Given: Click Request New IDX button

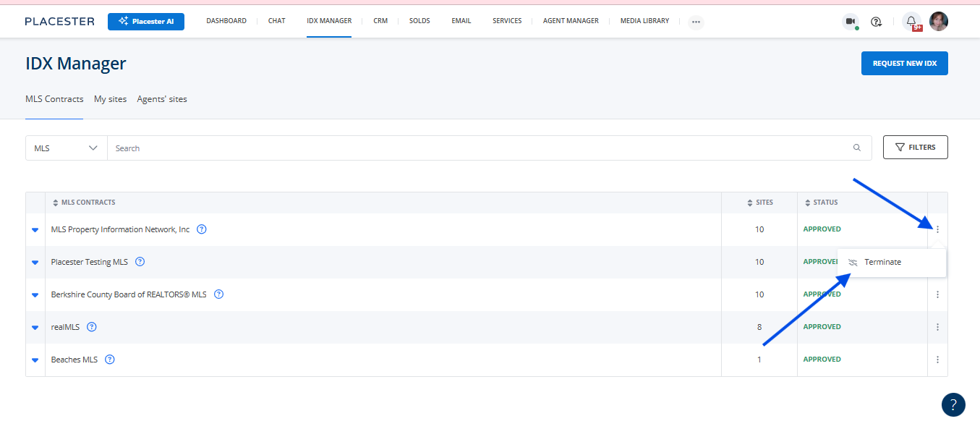Looking at the screenshot, I should tap(904, 63).
